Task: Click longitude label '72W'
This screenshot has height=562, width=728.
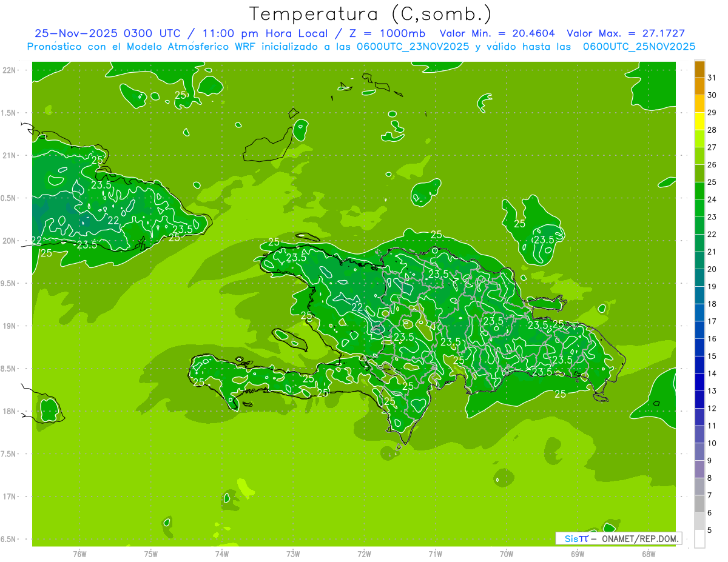Action: tap(365, 554)
